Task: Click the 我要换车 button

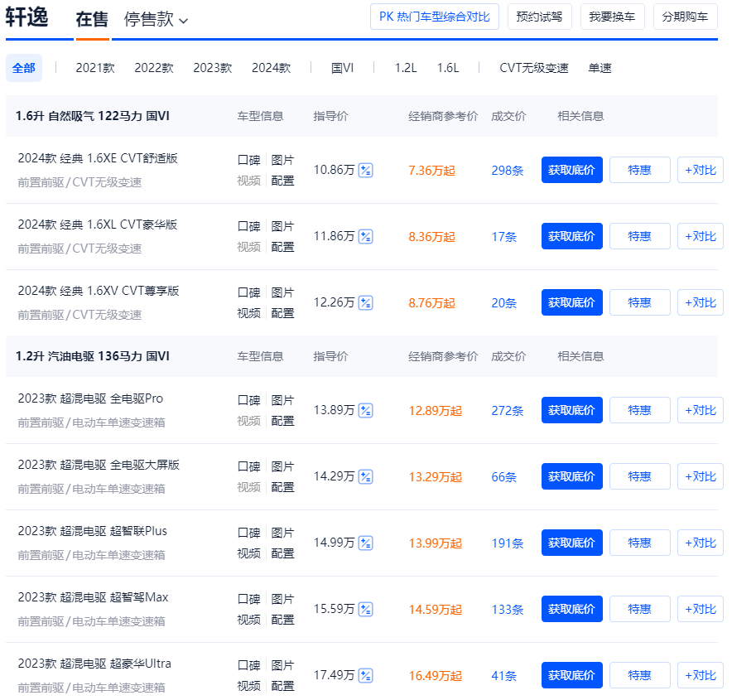Action: [613, 17]
